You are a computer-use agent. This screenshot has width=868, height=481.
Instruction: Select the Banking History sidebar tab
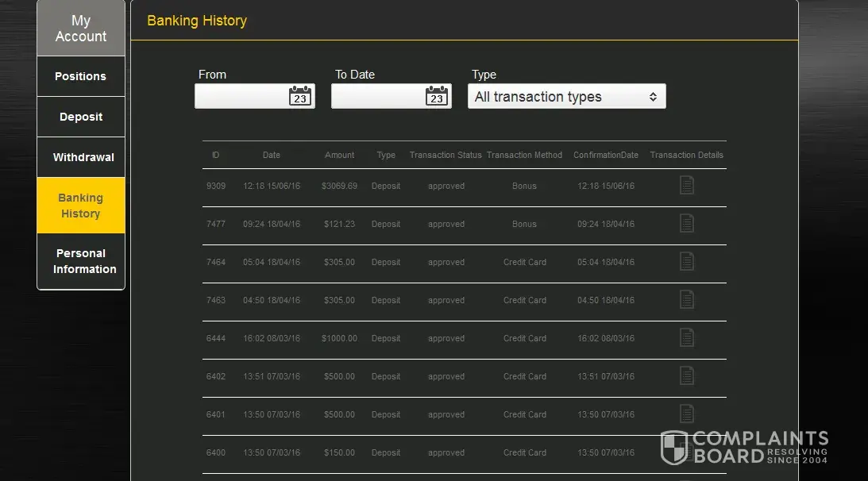click(x=80, y=206)
